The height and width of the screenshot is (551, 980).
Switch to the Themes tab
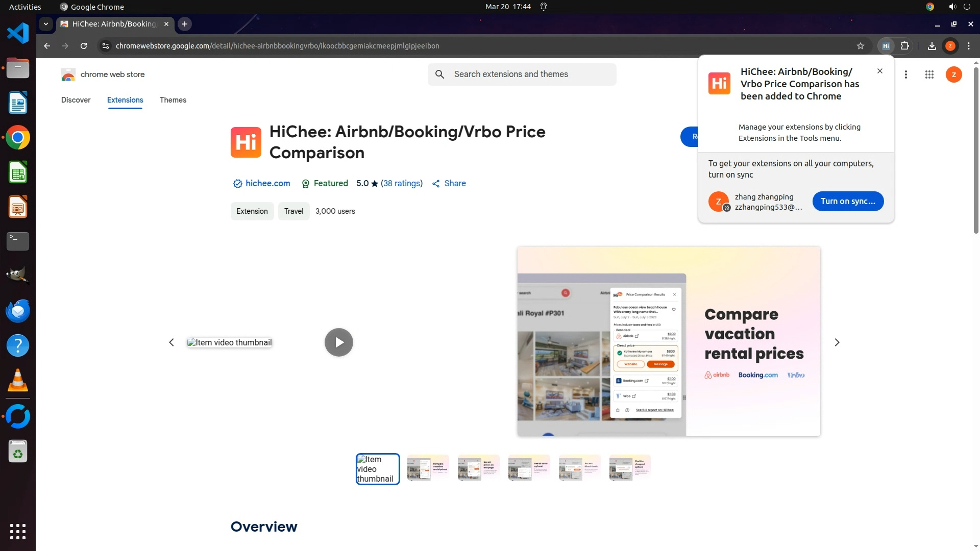coord(173,100)
